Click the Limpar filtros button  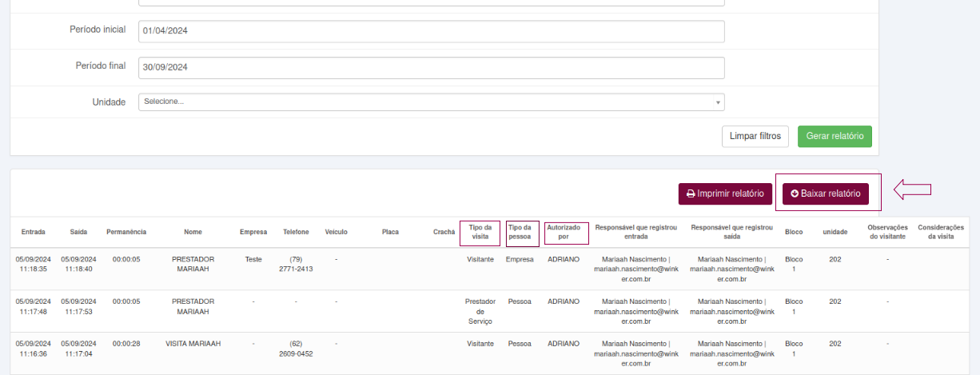(x=755, y=137)
